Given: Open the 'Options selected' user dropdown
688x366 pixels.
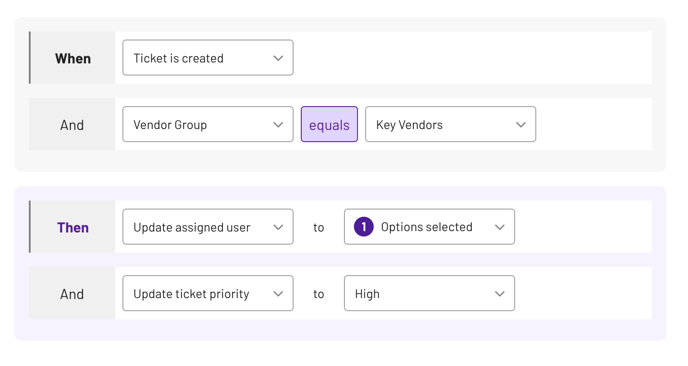Looking at the screenshot, I should click(429, 227).
